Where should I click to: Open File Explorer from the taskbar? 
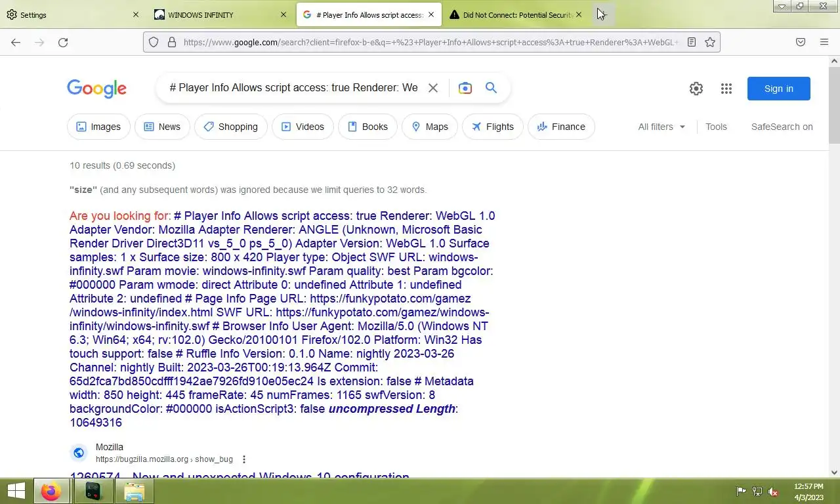tap(134, 492)
